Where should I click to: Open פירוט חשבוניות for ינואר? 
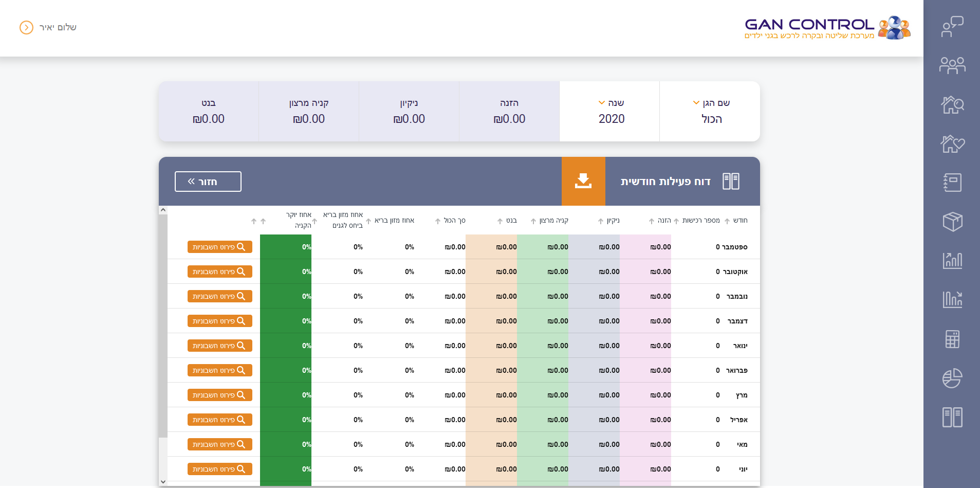[x=220, y=346]
